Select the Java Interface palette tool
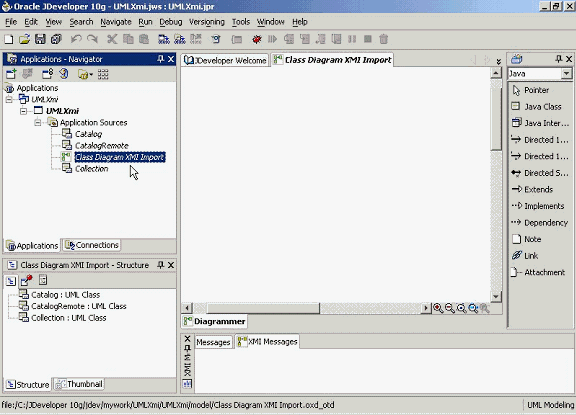Screen dimensions: 576x415 (x=540, y=123)
